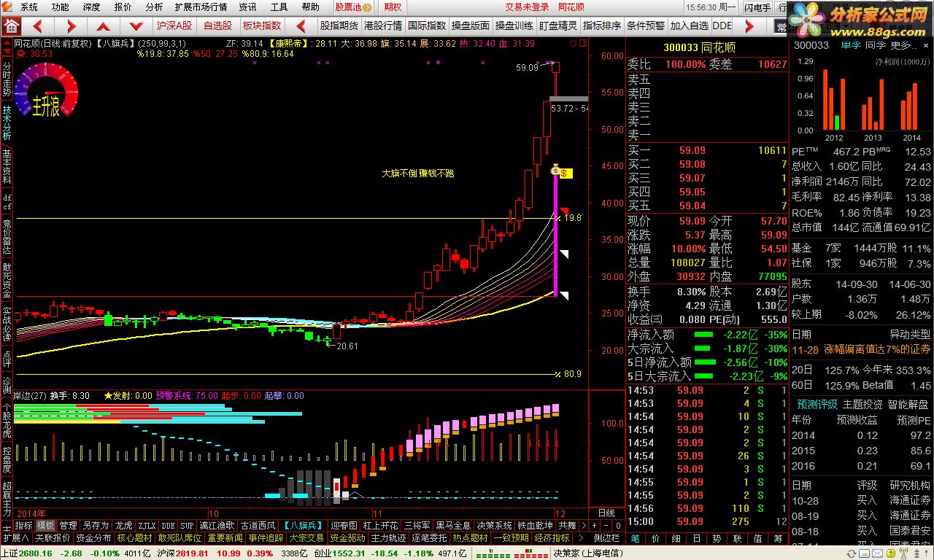Open the 扩展市场行情 menu
934x560 pixels.
[x=201, y=7]
